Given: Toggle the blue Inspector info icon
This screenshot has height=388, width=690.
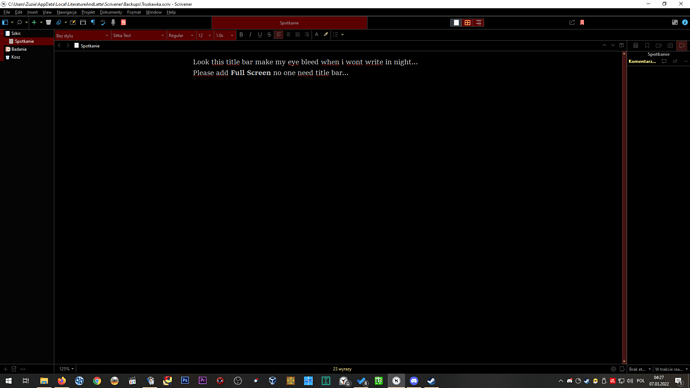Looking at the screenshot, I should [x=685, y=22].
